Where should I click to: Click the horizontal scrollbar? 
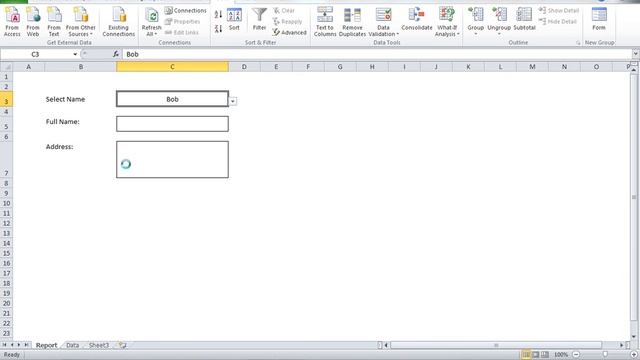pos(496,345)
